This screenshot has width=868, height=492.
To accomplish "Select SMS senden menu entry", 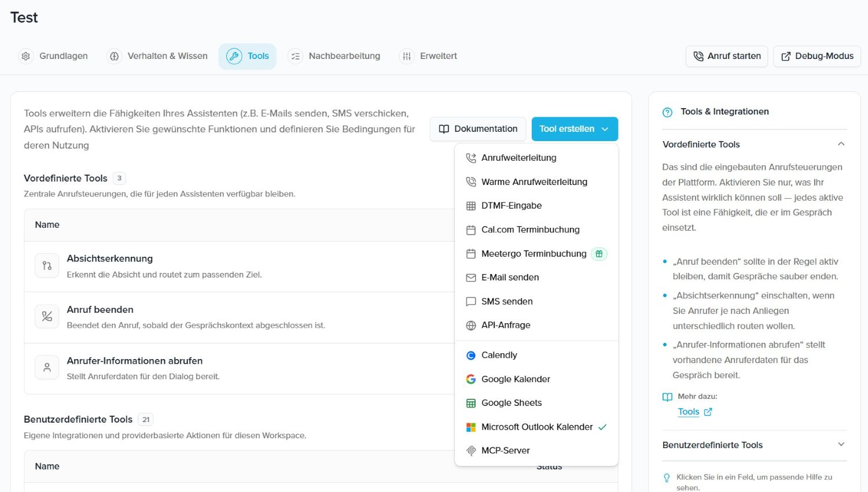I will (536, 301).
